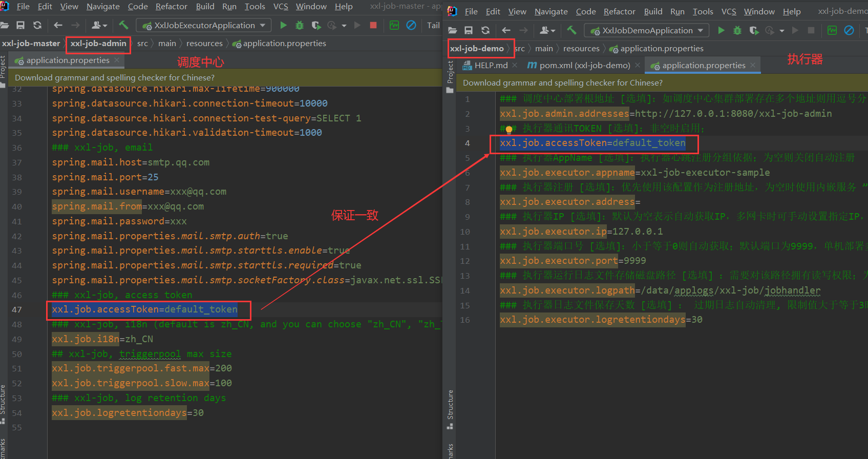Debug XxlJobExecutorApplication with the bug icon
The height and width of the screenshot is (459, 868).
(300, 25)
